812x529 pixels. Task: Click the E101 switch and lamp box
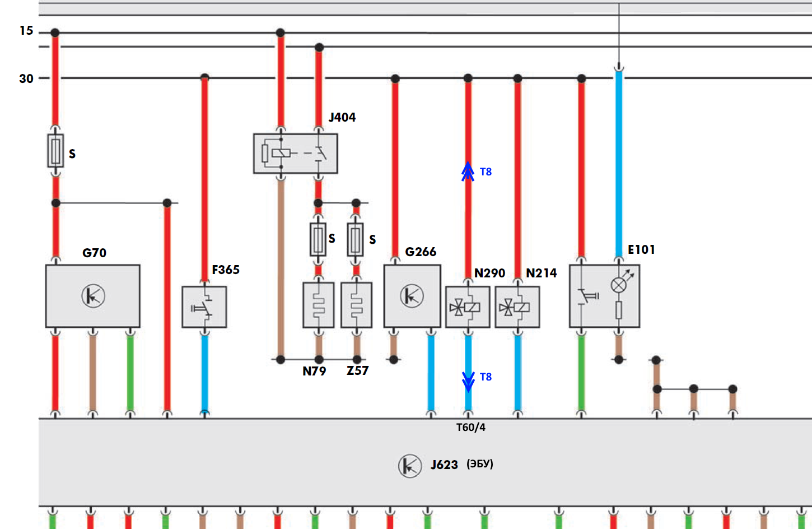pyautogui.click(x=604, y=296)
